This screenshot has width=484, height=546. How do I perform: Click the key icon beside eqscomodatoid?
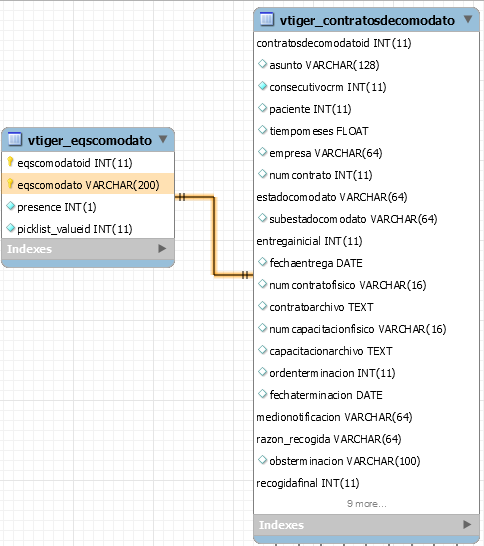(x=10, y=162)
